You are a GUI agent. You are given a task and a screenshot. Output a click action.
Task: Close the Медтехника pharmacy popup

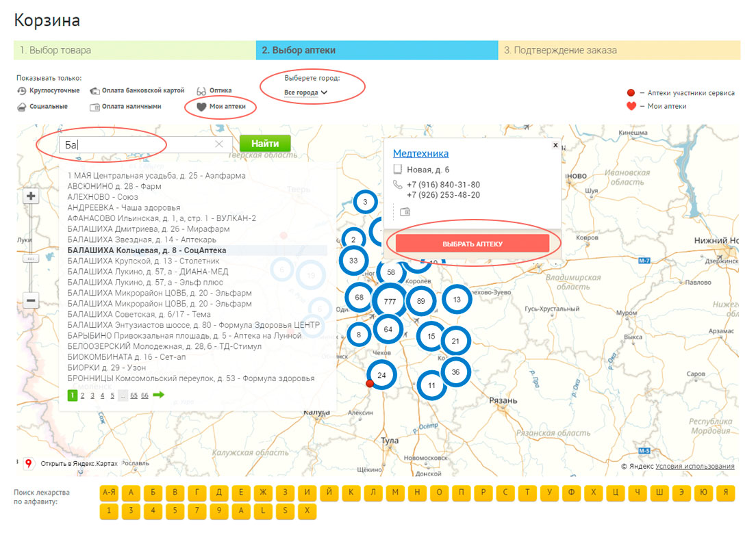pos(555,145)
